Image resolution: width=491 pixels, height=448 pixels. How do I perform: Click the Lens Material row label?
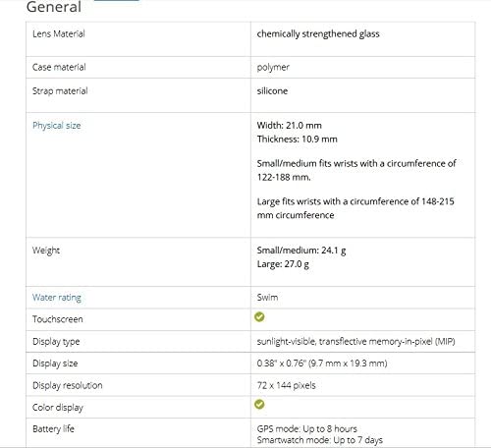59,33
